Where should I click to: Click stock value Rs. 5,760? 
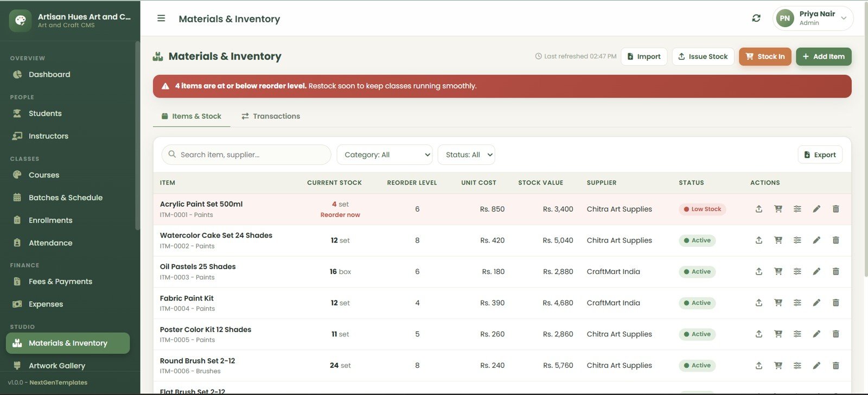(558, 366)
